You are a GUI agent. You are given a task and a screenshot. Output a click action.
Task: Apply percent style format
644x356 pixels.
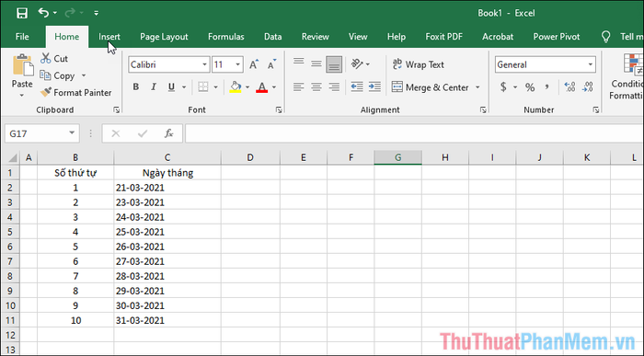tap(530, 87)
